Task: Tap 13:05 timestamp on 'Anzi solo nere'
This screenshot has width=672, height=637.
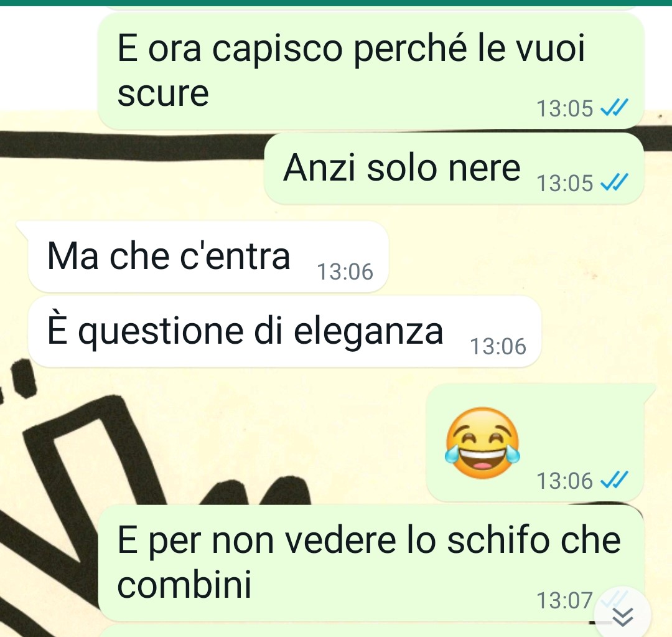Action: pyautogui.click(x=564, y=183)
